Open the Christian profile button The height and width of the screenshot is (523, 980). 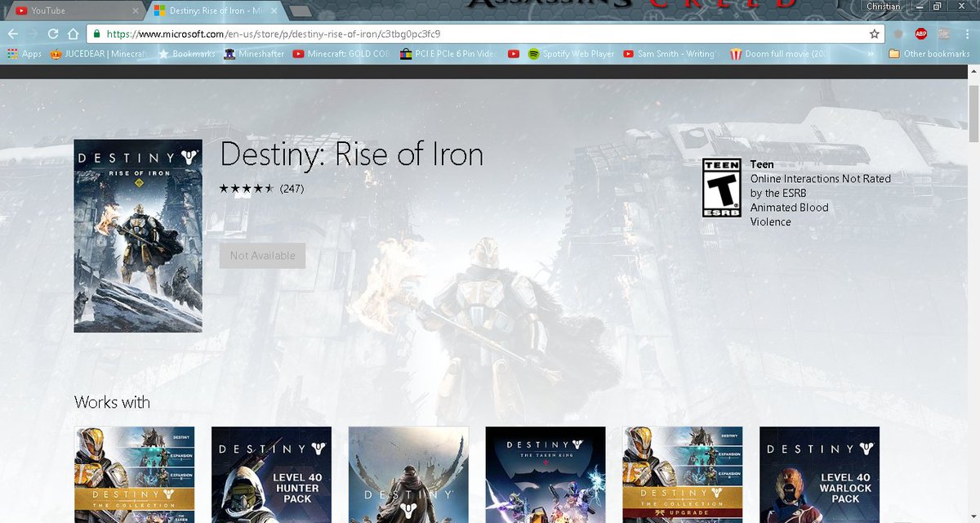pos(882,7)
